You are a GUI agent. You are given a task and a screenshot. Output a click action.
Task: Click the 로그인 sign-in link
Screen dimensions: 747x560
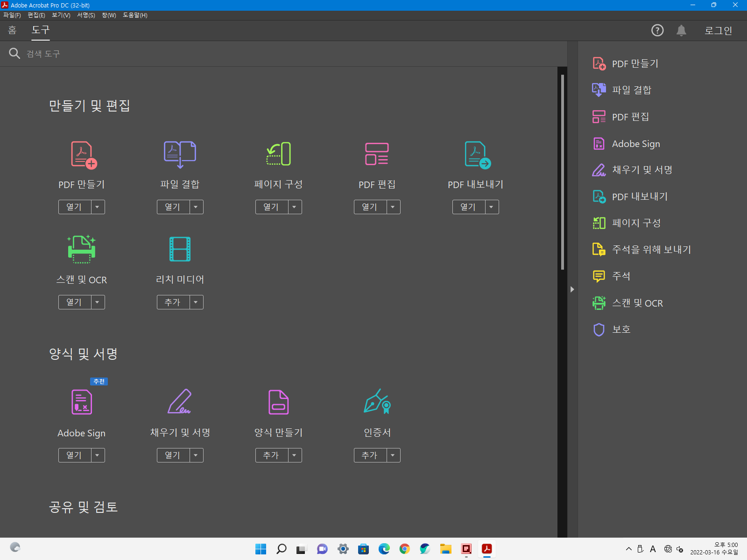718,30
